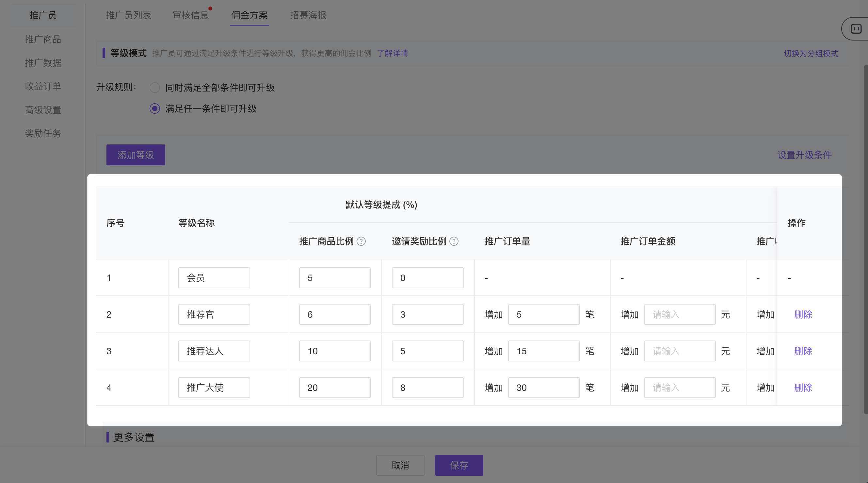Switch to 推广员列表 tab
The image size is (868, 483).
[x=128, y=15]
